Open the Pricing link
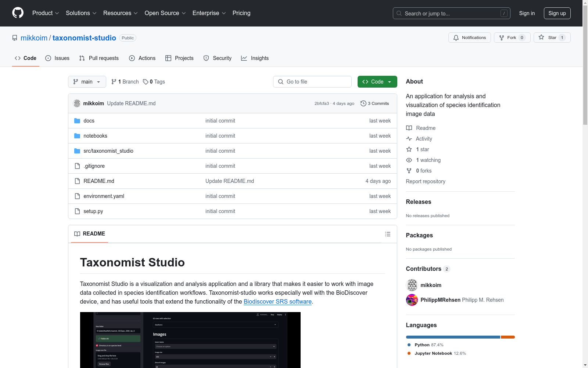588x368 pixels. point(241,13)
